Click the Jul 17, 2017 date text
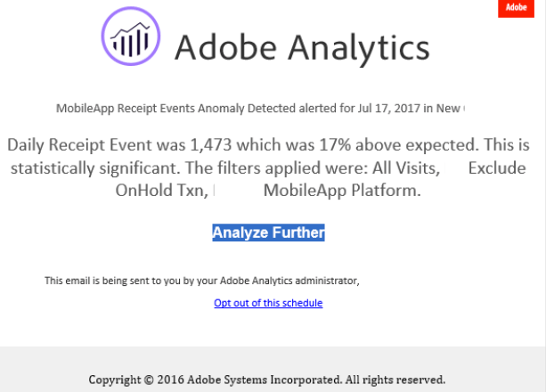The image size is (546, 392). pyautogui.click(x=389, y=109)
